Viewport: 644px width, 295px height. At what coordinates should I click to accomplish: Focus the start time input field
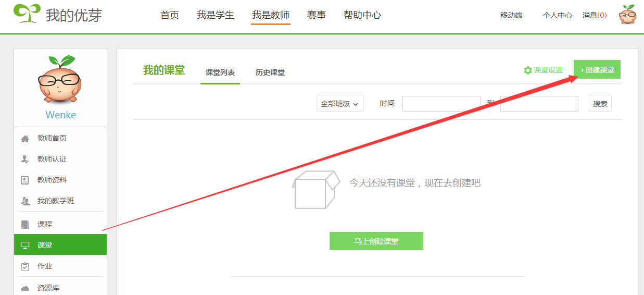[441, 104]
